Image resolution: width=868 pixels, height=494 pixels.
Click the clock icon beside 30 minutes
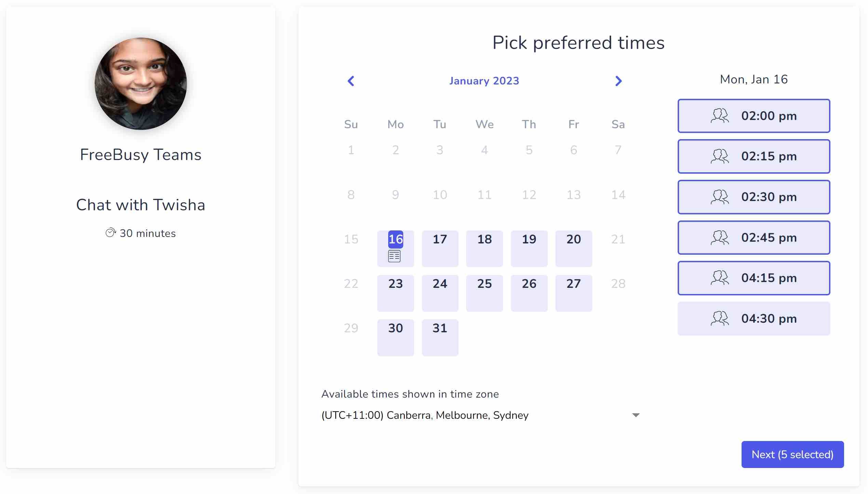pos(110,233)
